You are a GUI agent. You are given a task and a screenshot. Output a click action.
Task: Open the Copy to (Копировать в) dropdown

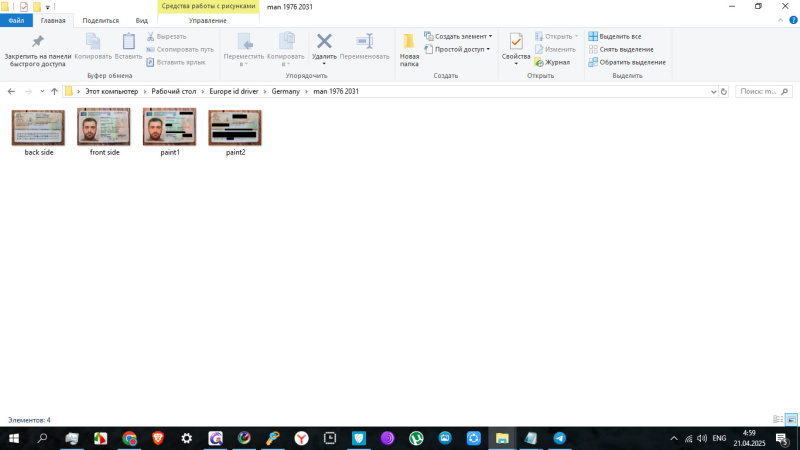[x=286, y=49]
